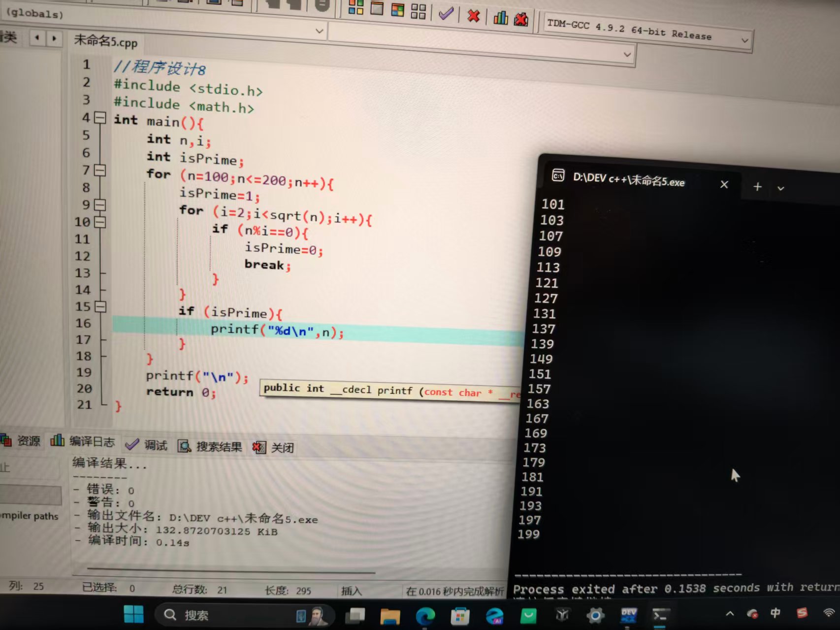Toggle a breakpoint on line 16

click(x=85, y=323)
